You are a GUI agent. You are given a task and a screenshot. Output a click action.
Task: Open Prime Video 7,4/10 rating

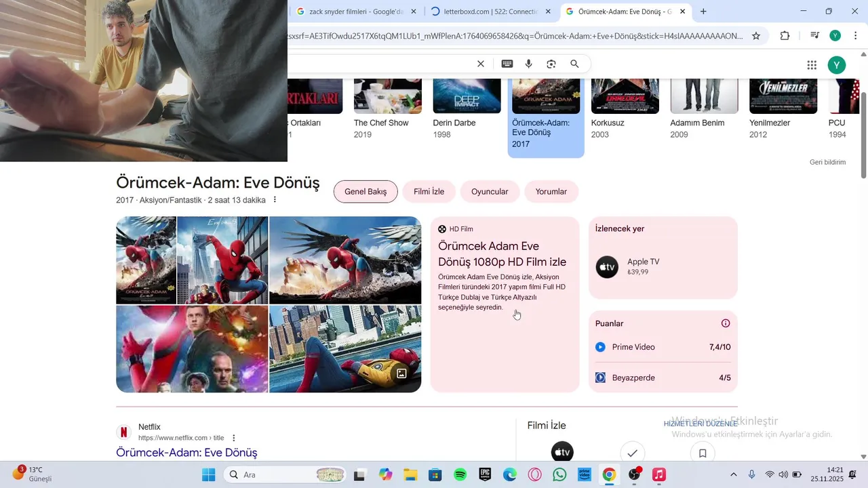click(663, 347)
